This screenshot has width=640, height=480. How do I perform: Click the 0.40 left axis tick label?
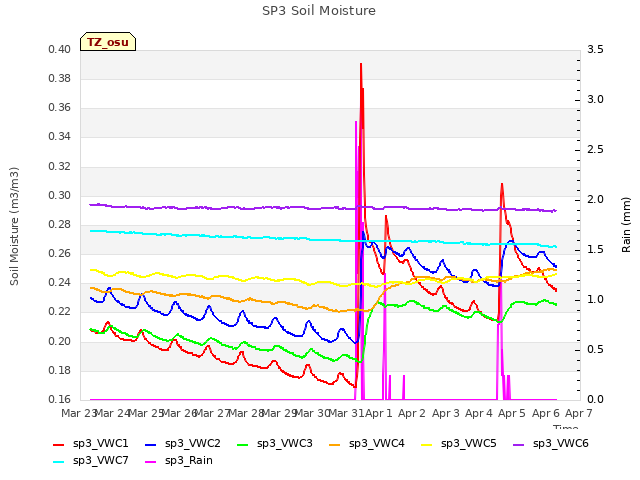click(60, 49)
